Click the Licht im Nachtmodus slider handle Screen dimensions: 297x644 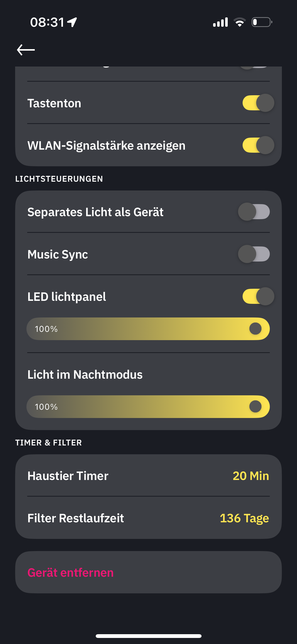click(x=255, y=407)
